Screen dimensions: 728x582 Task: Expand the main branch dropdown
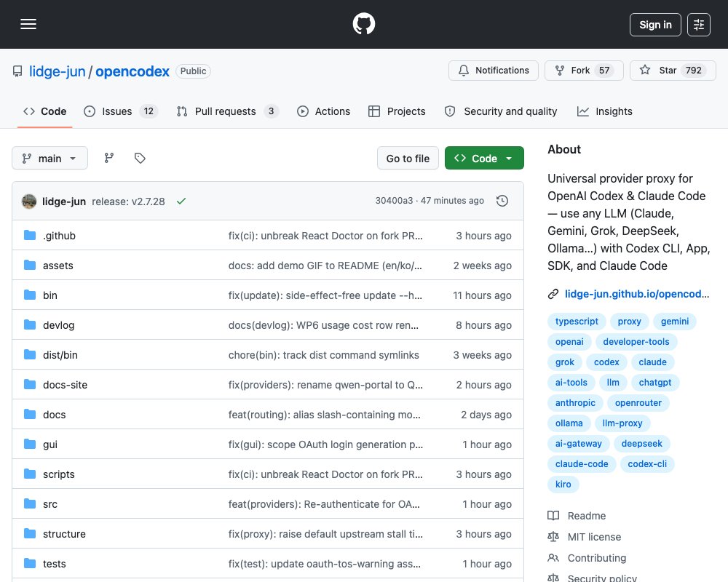[50, 159]
